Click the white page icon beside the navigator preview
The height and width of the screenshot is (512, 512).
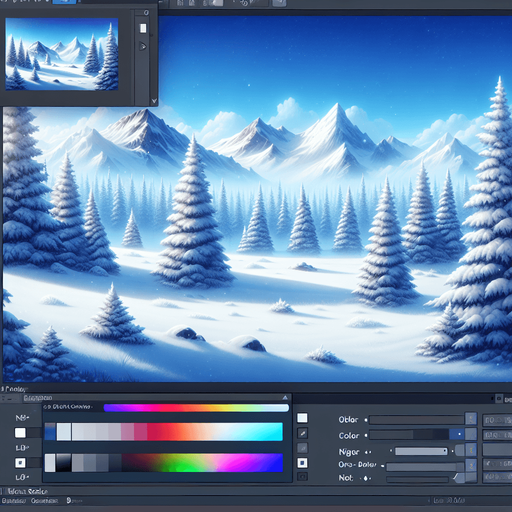tap(143, 28)
